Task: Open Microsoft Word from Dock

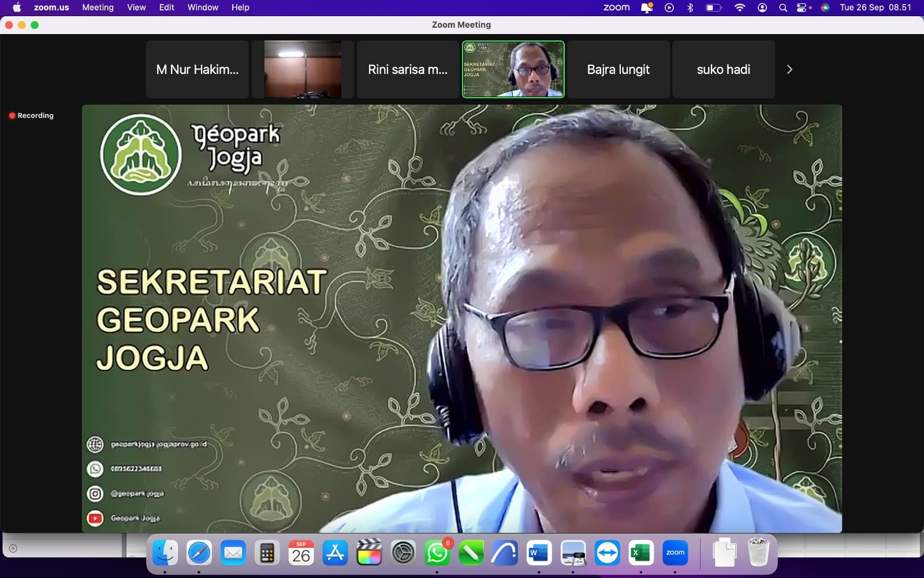Action: [539, 553]
